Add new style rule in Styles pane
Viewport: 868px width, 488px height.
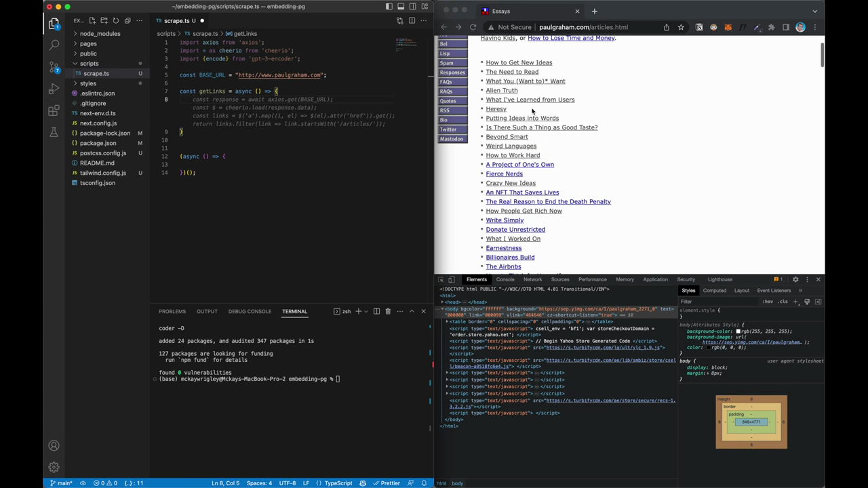(795, 302)
